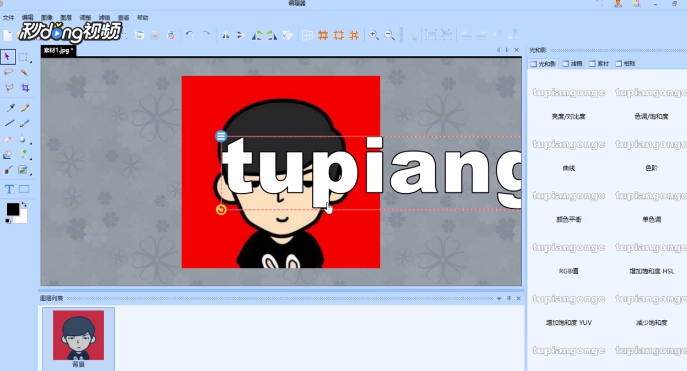Apply the RGB值 effect
This screenshot has height=371, width=687.
(569, 271)
